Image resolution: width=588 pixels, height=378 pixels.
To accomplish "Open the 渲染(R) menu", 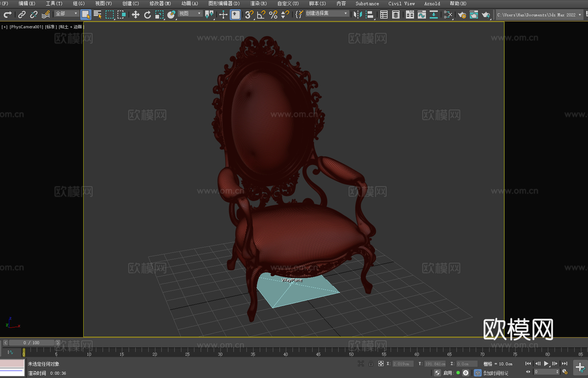I will click(x=258, y=3).
